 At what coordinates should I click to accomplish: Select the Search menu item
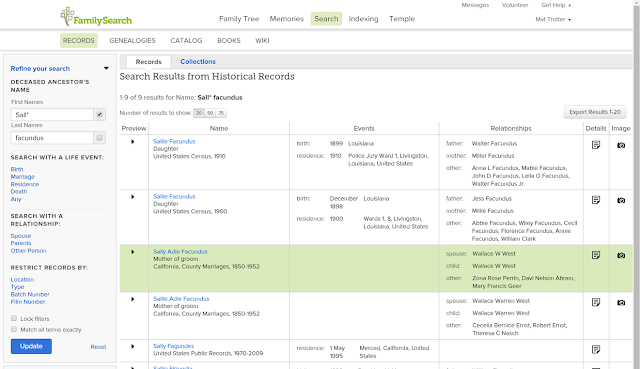[326, 19]
